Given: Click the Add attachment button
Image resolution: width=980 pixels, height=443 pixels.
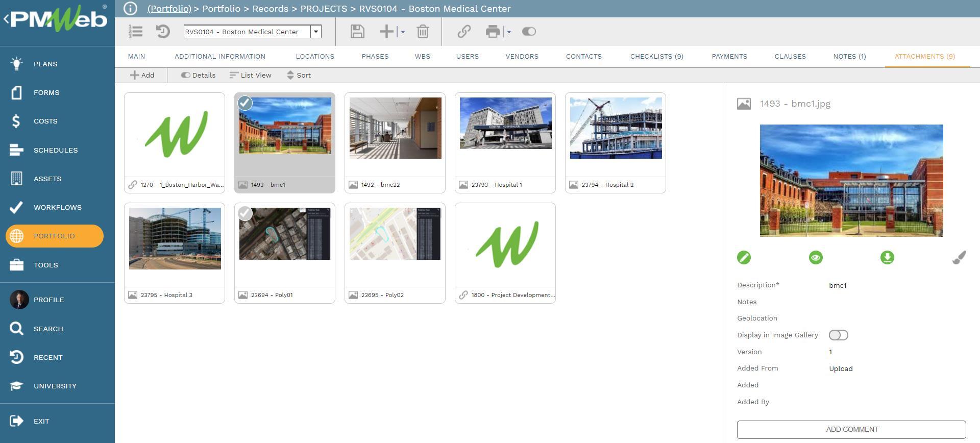Looking at the screenshot, I should (142, 75).
